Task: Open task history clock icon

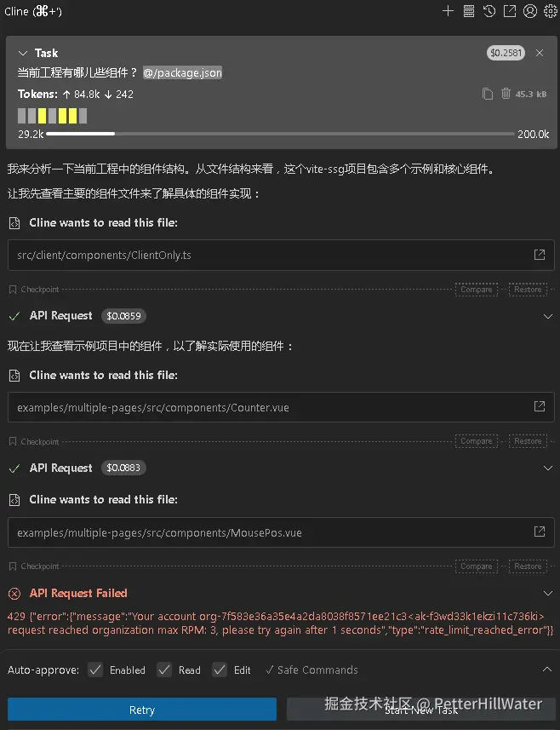Action: click(x=489, y=11)
